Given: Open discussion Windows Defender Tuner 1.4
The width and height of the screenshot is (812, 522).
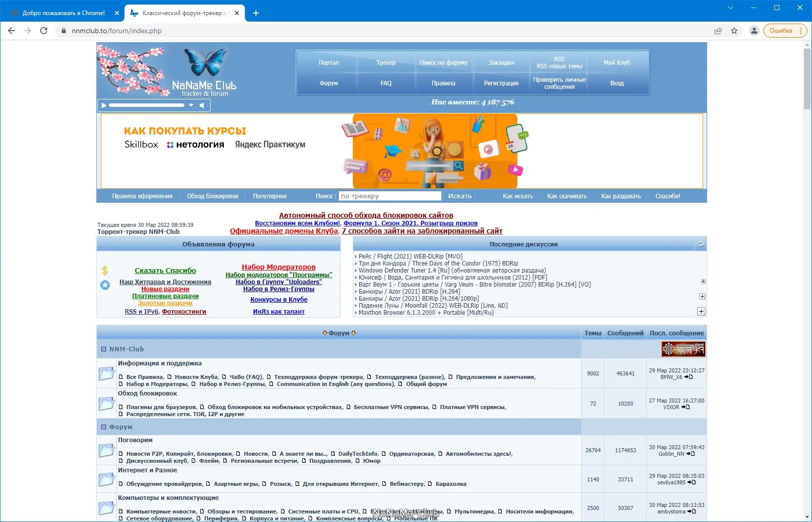Looking at the screenshot, I should point(452,271).
